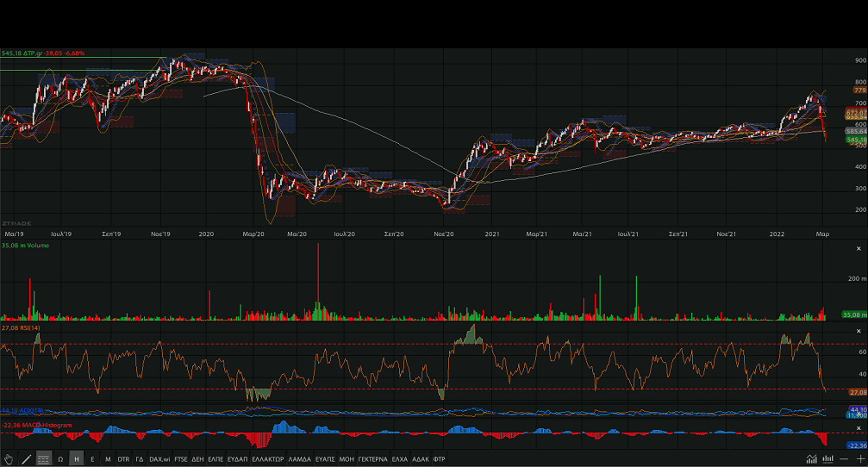Open the DAX.wi symbol tab
Viewport: 868px width, 467px height.
(x=159, y=459)
